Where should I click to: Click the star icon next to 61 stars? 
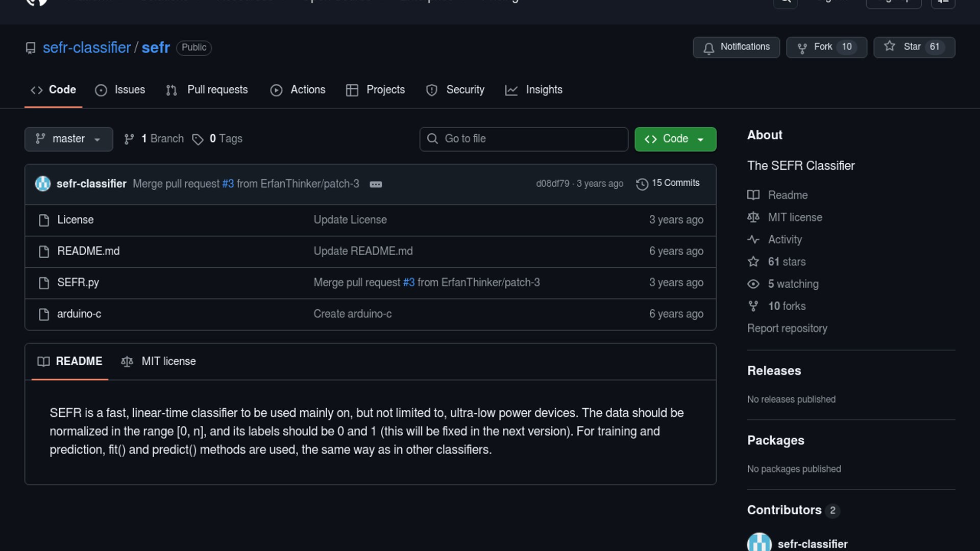pos(753,262)
